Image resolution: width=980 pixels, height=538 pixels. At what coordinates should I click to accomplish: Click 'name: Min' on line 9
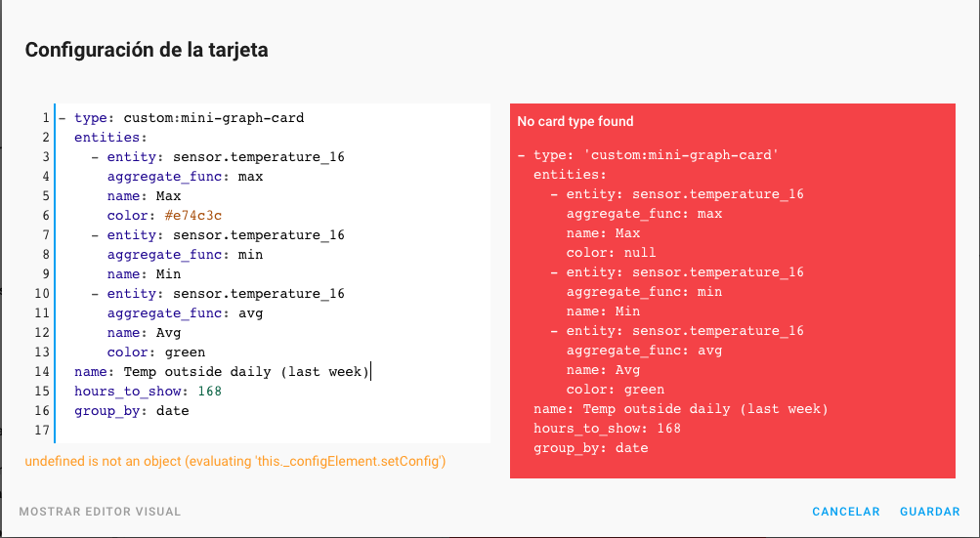(x=144, y=274)
